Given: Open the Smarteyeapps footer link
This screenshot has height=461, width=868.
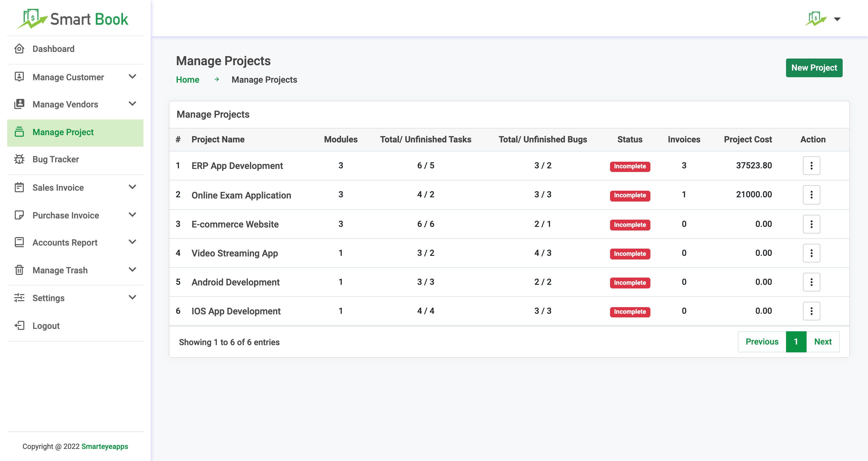Looking at the screenshot, I should pos(105,447).
